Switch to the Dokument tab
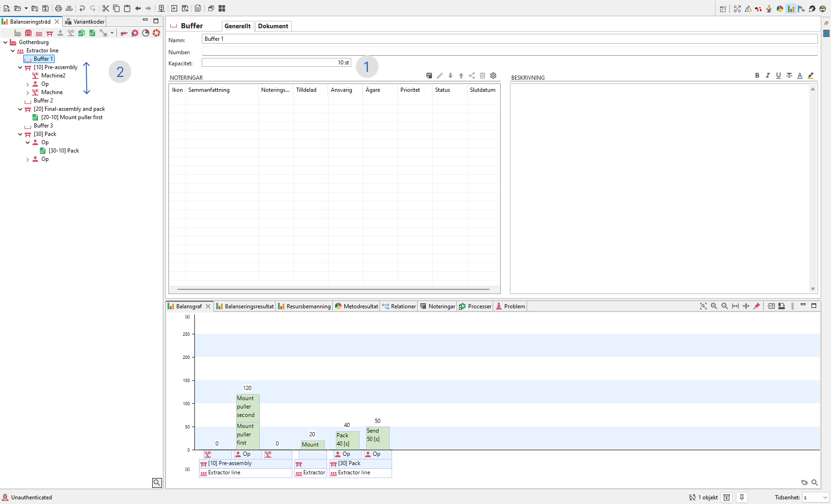831x504 pixels. [x=273, y=26]
